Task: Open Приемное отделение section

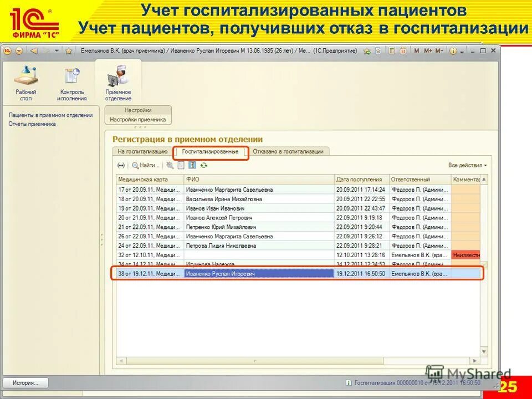Action: click(118, 84)
